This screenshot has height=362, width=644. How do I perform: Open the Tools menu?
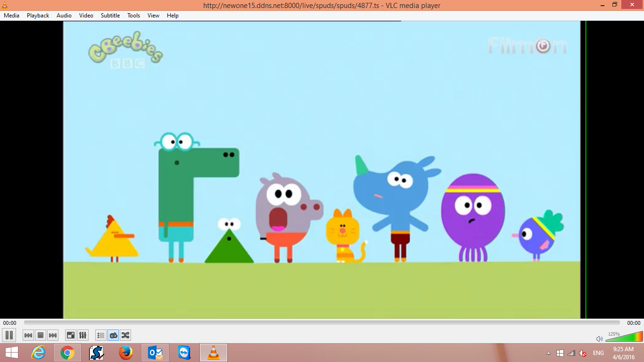[x=134, y=15]
